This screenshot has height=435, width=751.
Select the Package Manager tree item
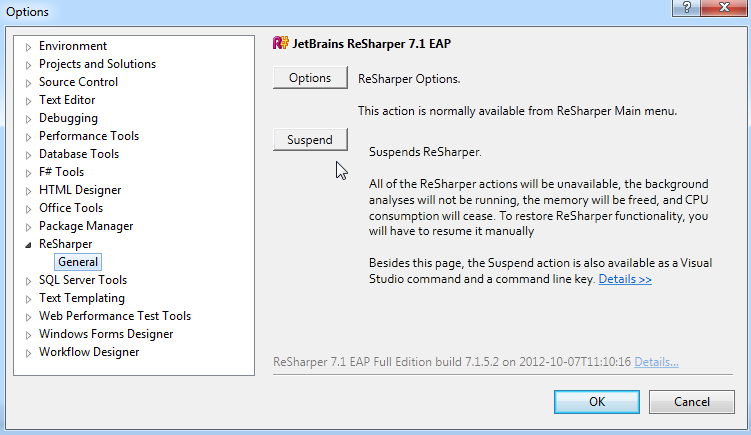[x=86, y=226]
